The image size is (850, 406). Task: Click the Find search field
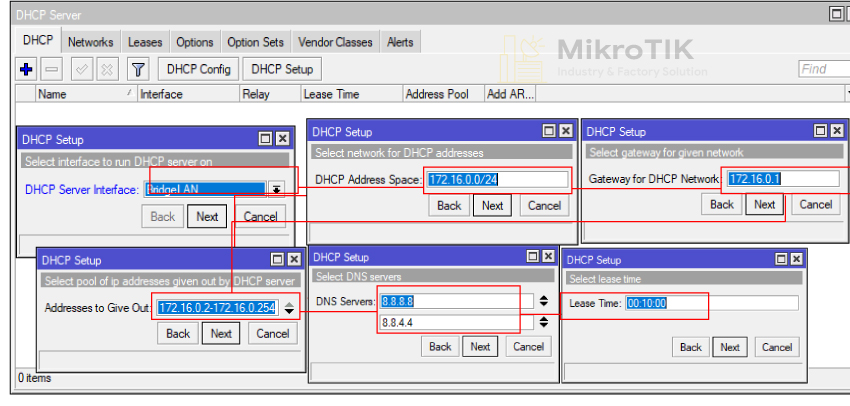tap(824, 69)
